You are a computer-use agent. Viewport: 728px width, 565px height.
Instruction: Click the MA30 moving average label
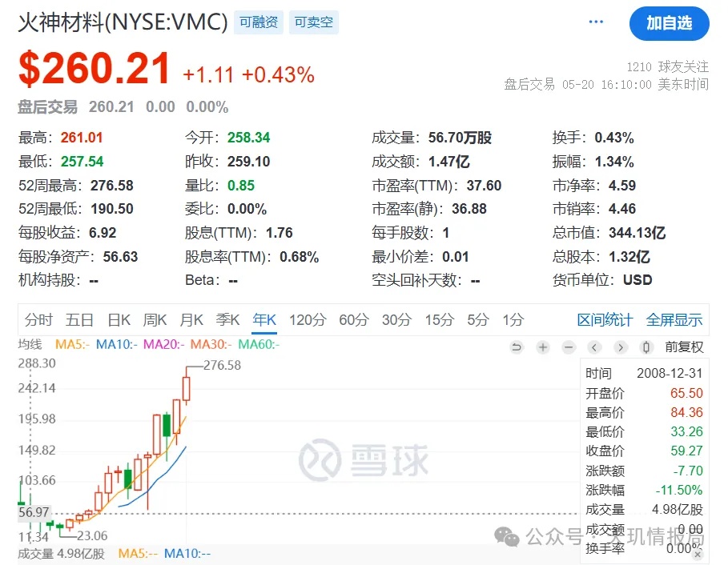[211, 345]
